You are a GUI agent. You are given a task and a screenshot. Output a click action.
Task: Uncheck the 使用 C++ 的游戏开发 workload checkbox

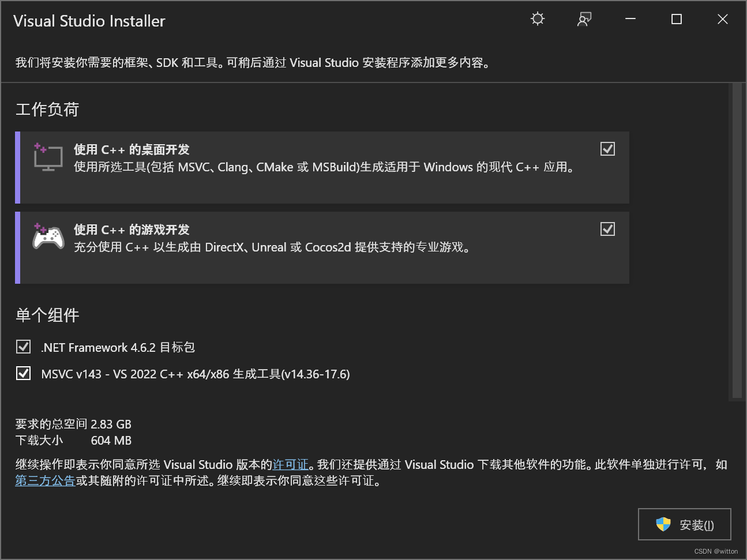point(607,229)
